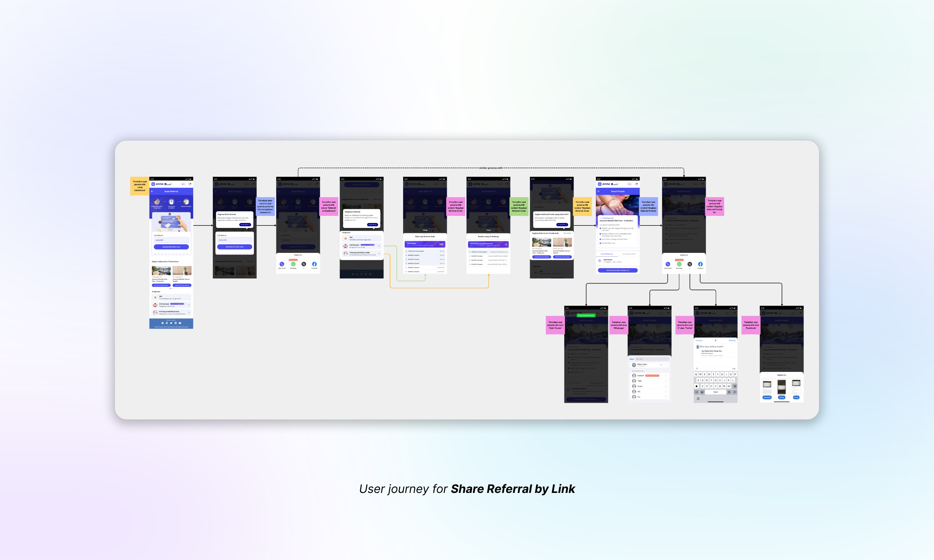Select radio button next to Herbeth contact
This screenshot has height=560, width=934.
coord(666,375)
